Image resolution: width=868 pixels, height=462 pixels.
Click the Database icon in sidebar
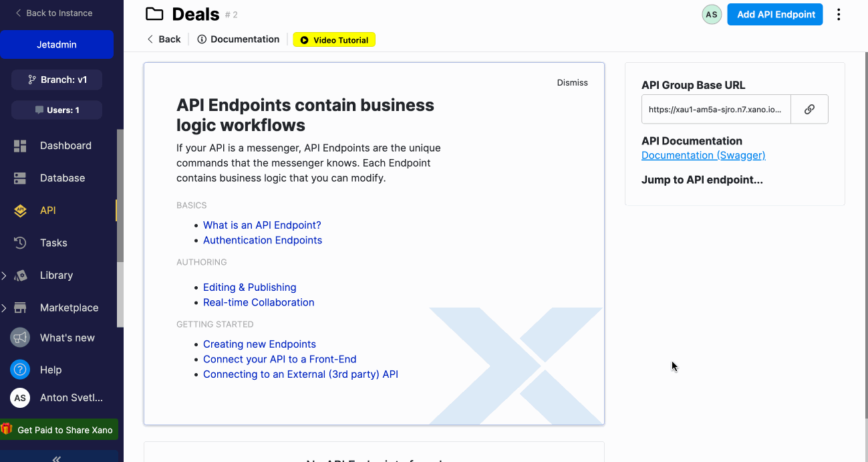(20, 179)
